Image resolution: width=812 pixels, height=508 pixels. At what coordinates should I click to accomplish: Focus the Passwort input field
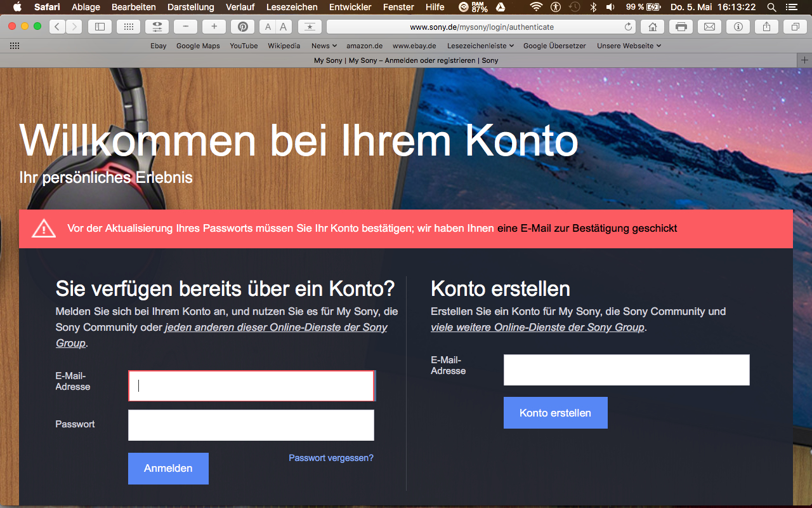[251, 425]
